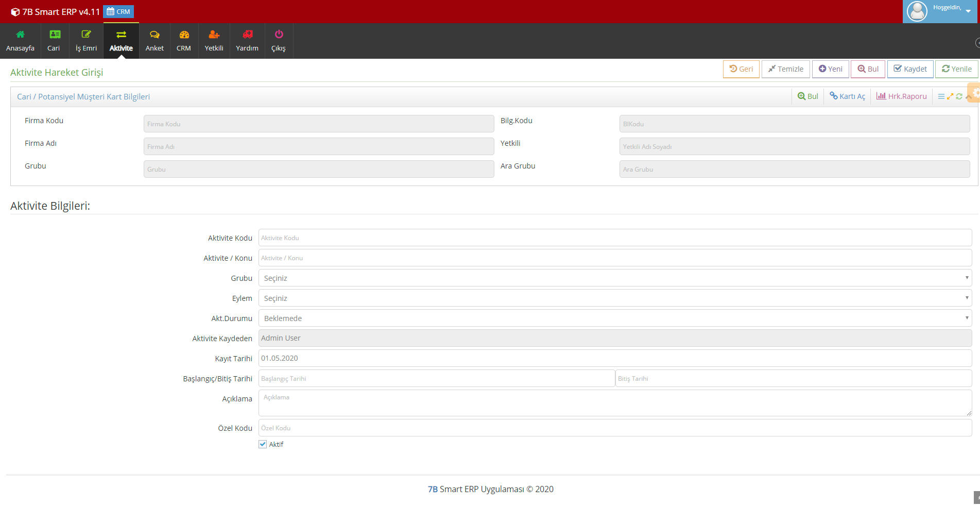The image size is (980, 505).
Task: Click the Başlangıç Tarihi field
Action: pyautogui.click(x=437, y=378)
